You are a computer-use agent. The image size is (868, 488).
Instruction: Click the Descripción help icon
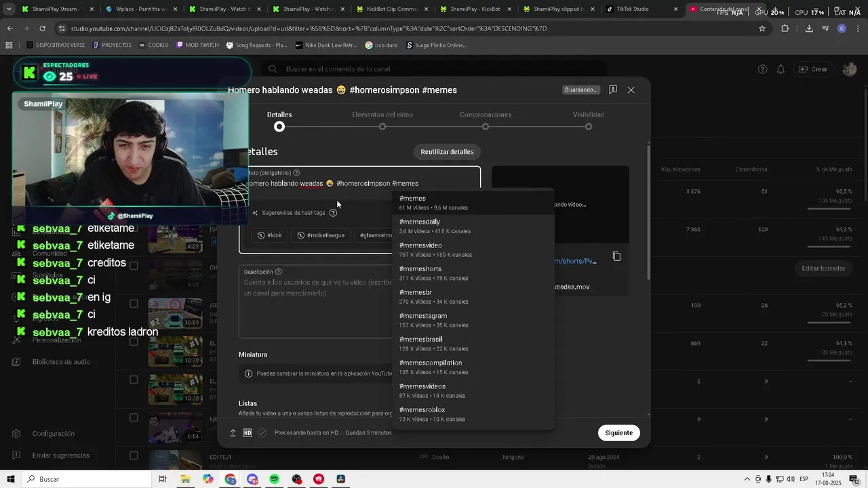pyautogui.click(x=280, y=272)
